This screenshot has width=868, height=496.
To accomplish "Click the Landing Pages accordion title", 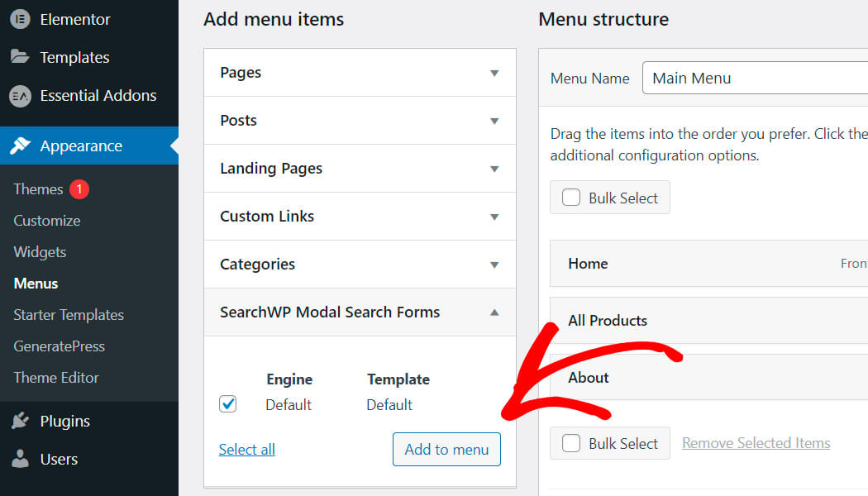I will click(x=271, y=169).
